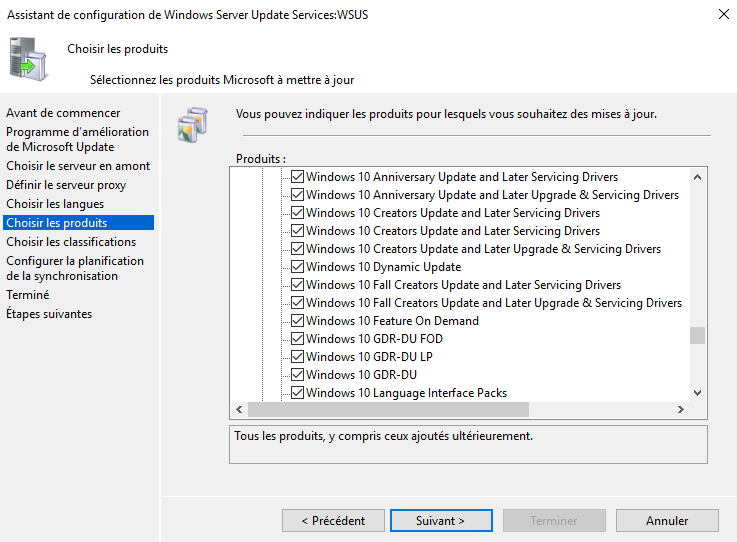The image size is (737, 542).
Task: Click the products books icon beside the description
Action: tap(193, 125)
